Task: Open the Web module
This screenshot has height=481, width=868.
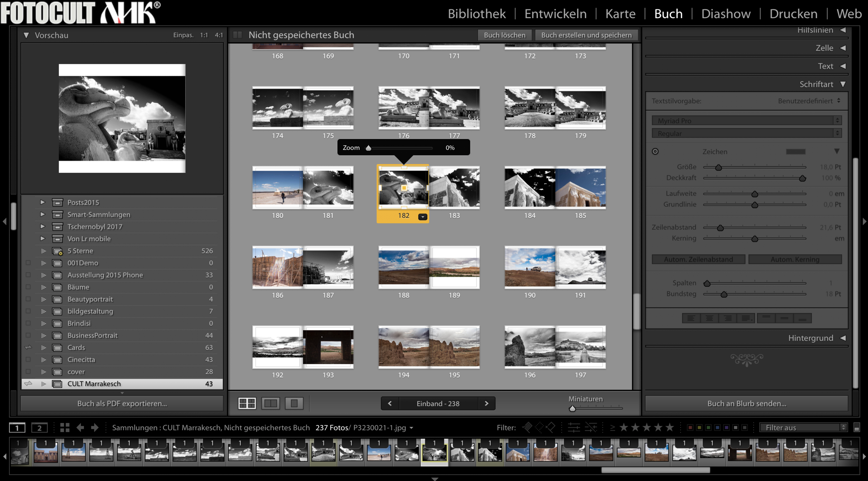Action: tap(849, 14)
